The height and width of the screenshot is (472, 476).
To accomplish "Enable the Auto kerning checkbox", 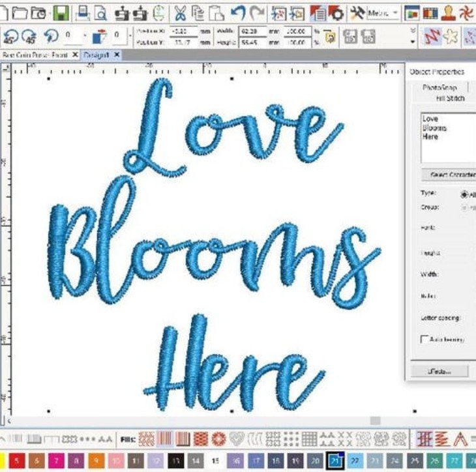I will click(x=424, y=339).
